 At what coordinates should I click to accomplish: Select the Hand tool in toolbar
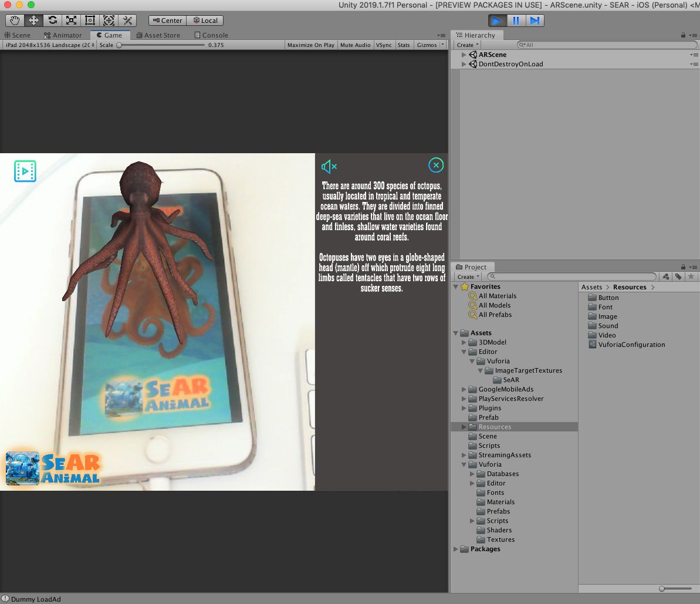point(15,21)
